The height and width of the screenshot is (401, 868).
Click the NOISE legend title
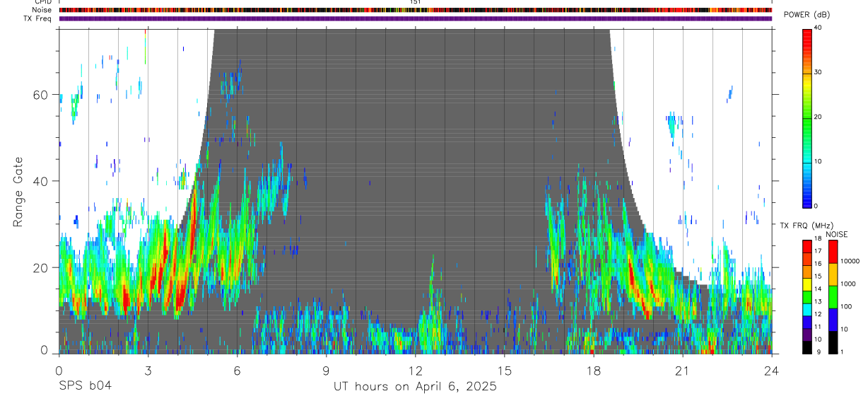(x=836, y=234)
